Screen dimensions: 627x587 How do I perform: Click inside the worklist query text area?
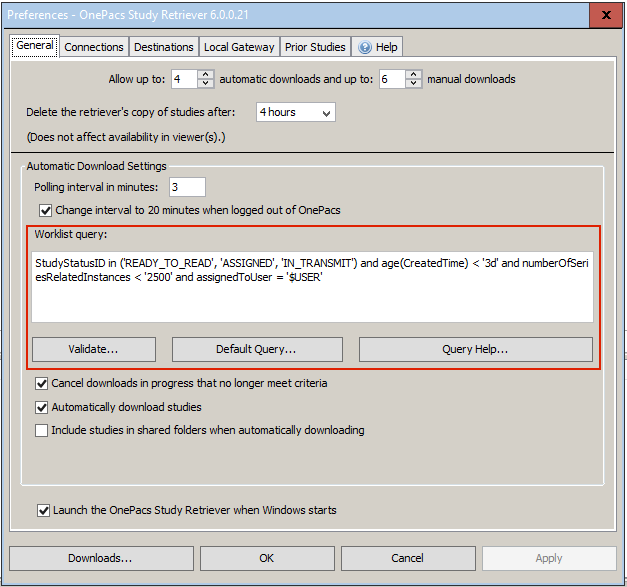[x=312, y=287]
